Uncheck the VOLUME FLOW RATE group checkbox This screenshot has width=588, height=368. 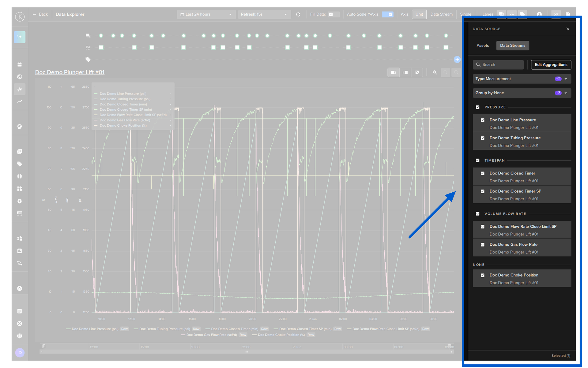477,214
